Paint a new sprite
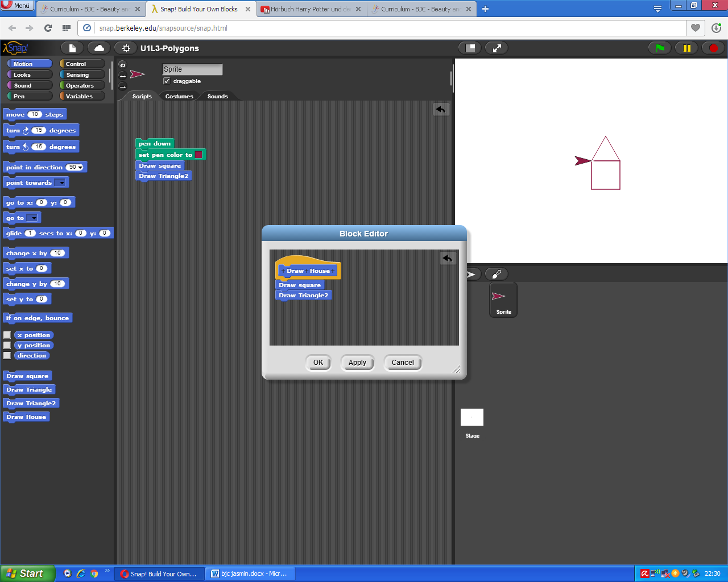 (x=497, y=275)
